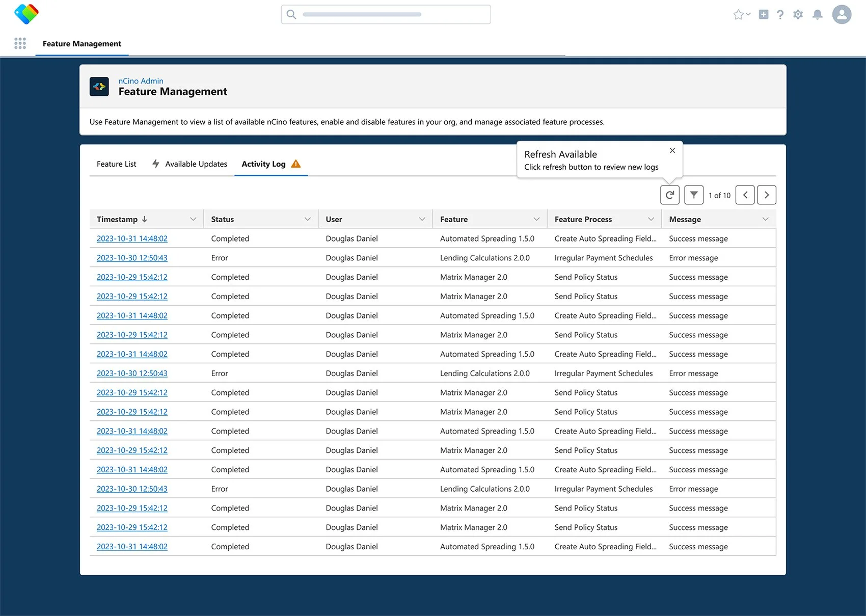This screenshot has width=866, height=616.
Task: Click the Refresh Available popover title
Action: pyautogui.click(x=560, y=154)
